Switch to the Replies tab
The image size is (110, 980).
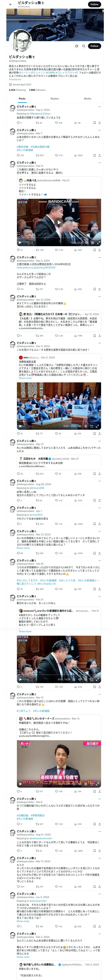55,98
